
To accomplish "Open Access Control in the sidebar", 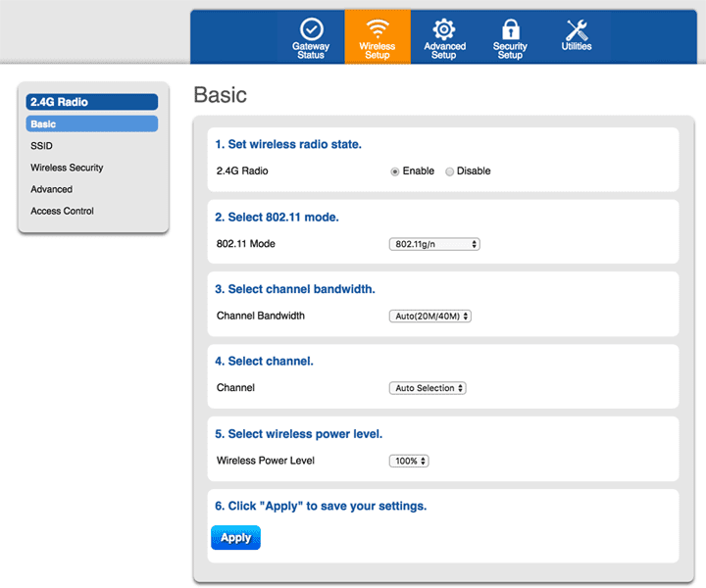I will (62, 211).
